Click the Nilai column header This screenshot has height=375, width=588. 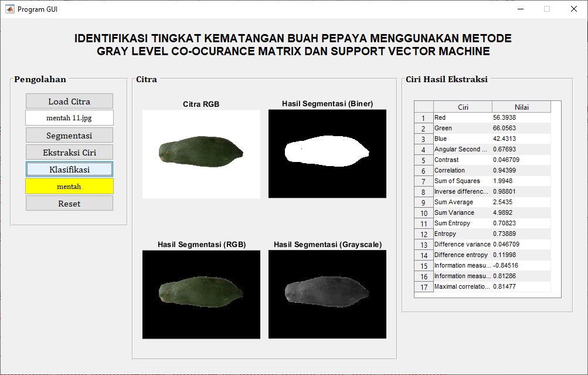(521, 107)
